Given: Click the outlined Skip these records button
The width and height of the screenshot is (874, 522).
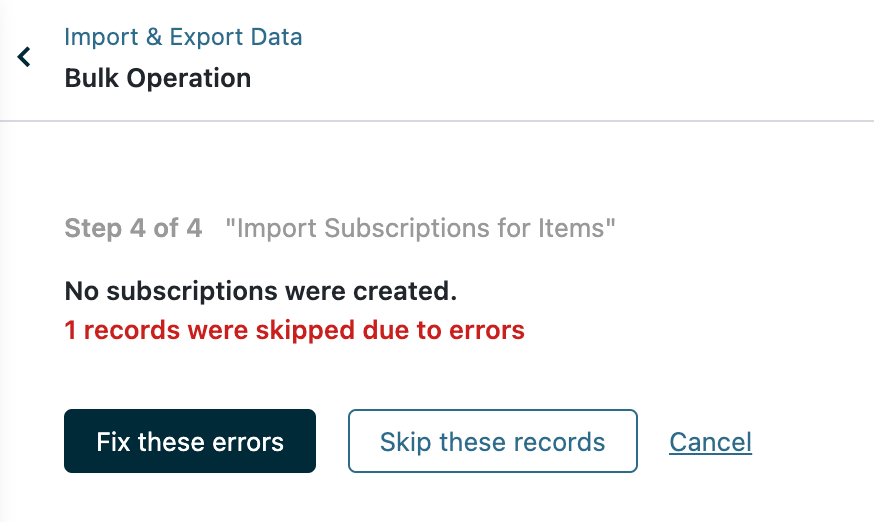Looking at the screenshot, I should pos(492,441).
